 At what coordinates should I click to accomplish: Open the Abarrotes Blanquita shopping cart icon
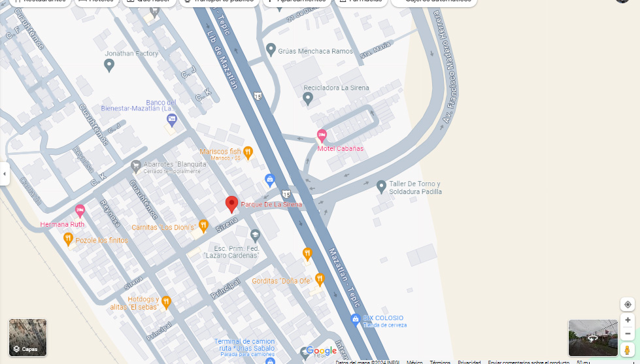click(x=136, y=166)
